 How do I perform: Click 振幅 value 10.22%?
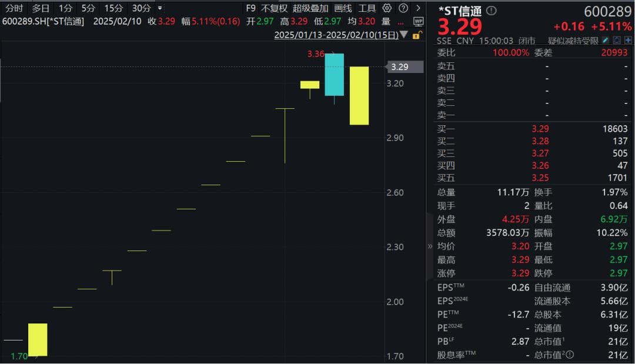(x=612, y=233)
